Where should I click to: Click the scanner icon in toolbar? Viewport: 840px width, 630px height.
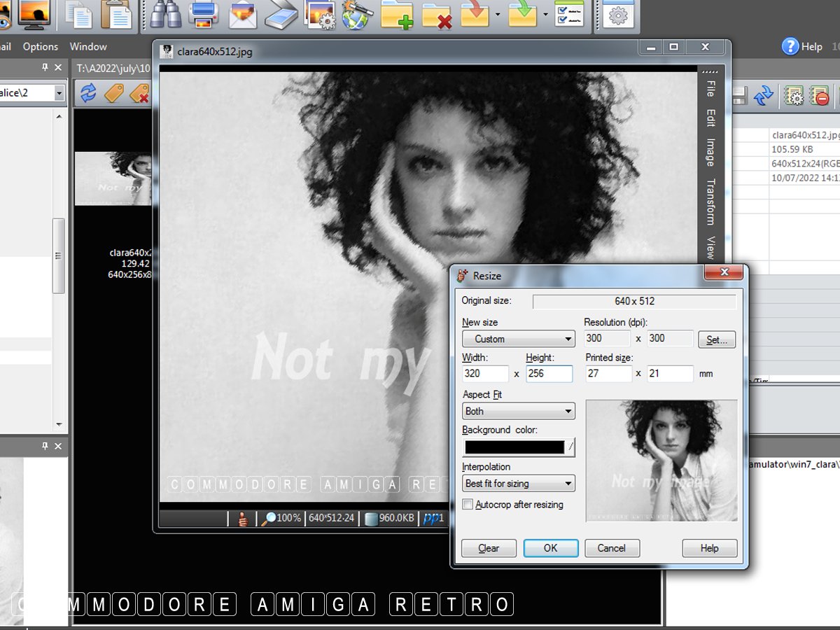(x=281, y=14)
